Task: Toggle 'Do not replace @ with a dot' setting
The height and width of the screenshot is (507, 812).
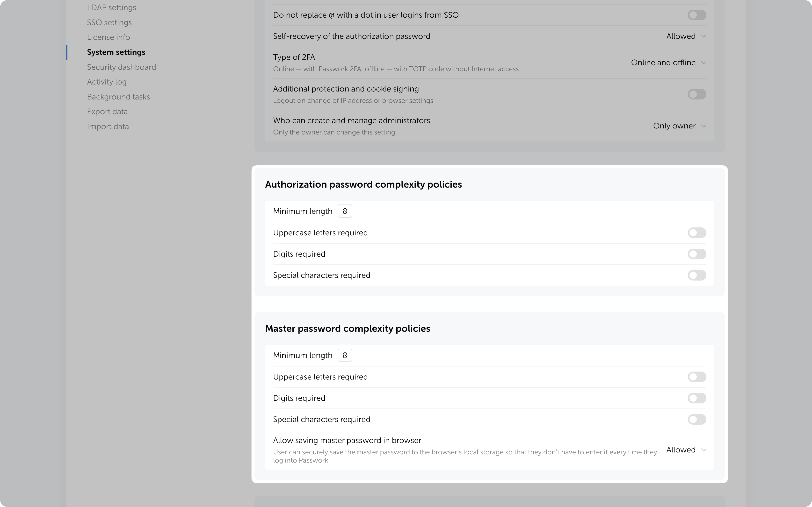Action: pyautogui.click(x=696, y=15)
